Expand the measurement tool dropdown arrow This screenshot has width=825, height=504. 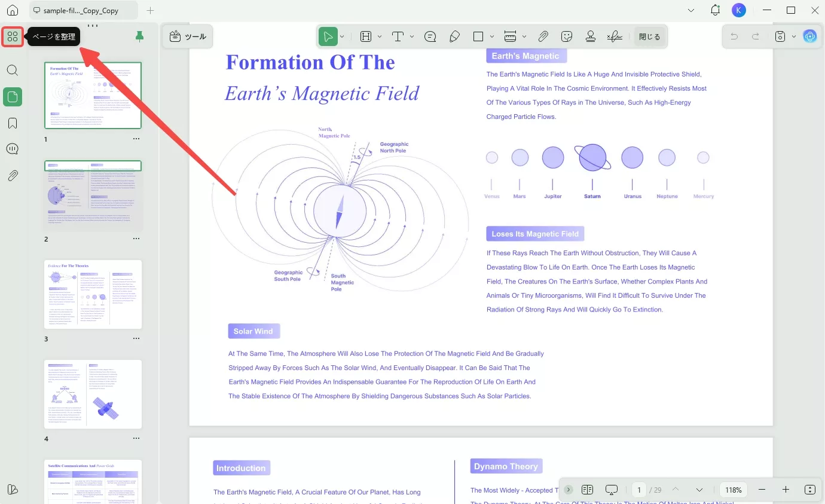point(524,36)
